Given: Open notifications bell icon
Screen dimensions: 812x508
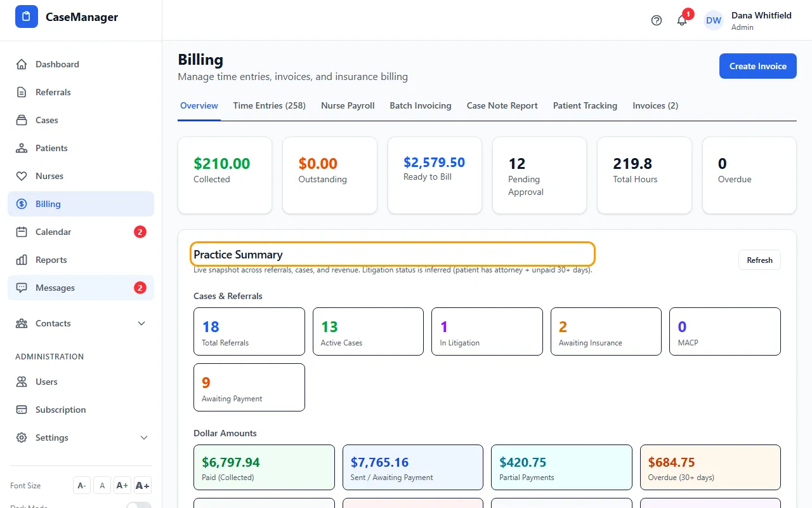Looking at the screenshot, I should point(682,20).
